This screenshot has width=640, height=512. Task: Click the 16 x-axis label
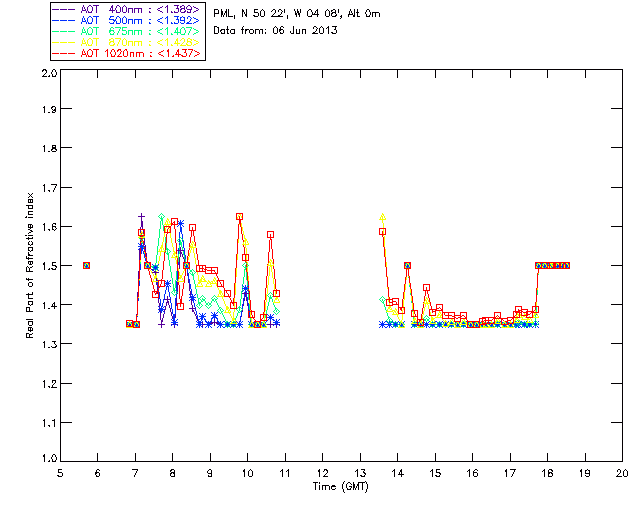(x=473, y=473)
